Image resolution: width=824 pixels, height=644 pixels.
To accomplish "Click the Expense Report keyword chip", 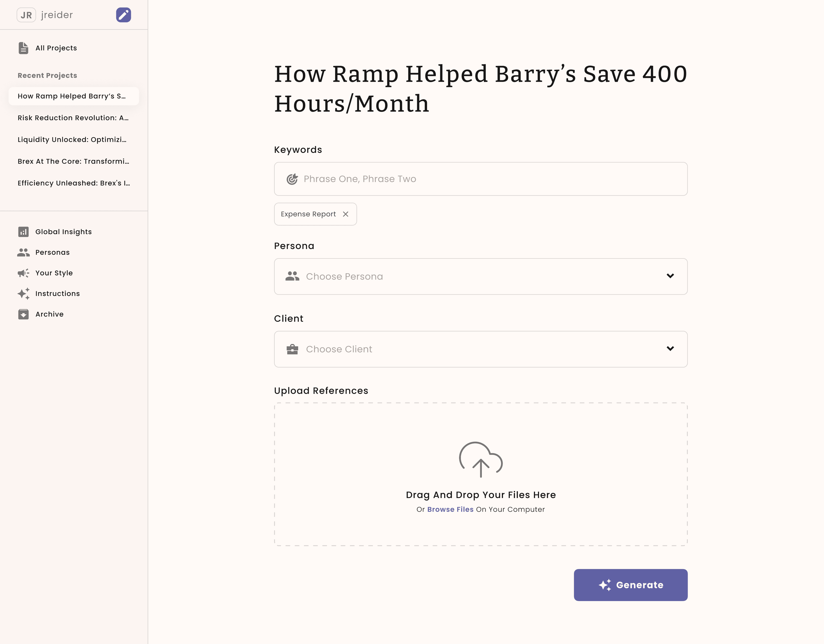I will pos(315,214).
